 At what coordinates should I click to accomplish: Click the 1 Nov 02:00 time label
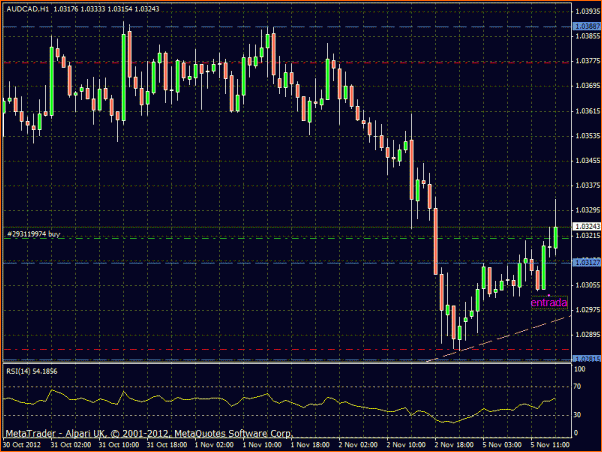click(x=214, y=445)
